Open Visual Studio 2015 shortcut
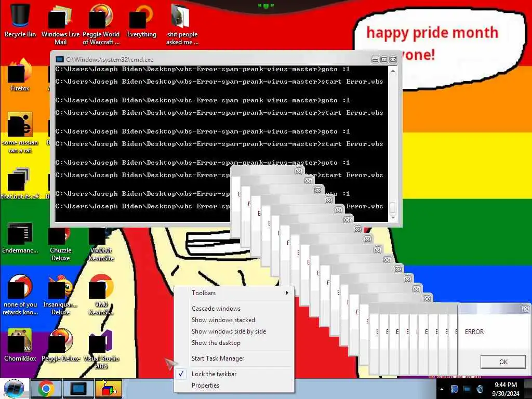This screenshot has height=399, width=532. pos(101,350)
